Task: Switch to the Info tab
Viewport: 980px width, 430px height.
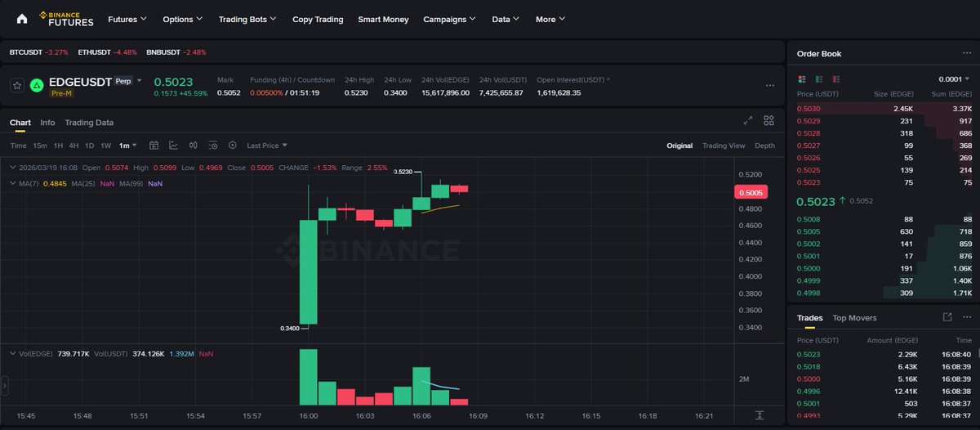Action: (x=48, y=123)
